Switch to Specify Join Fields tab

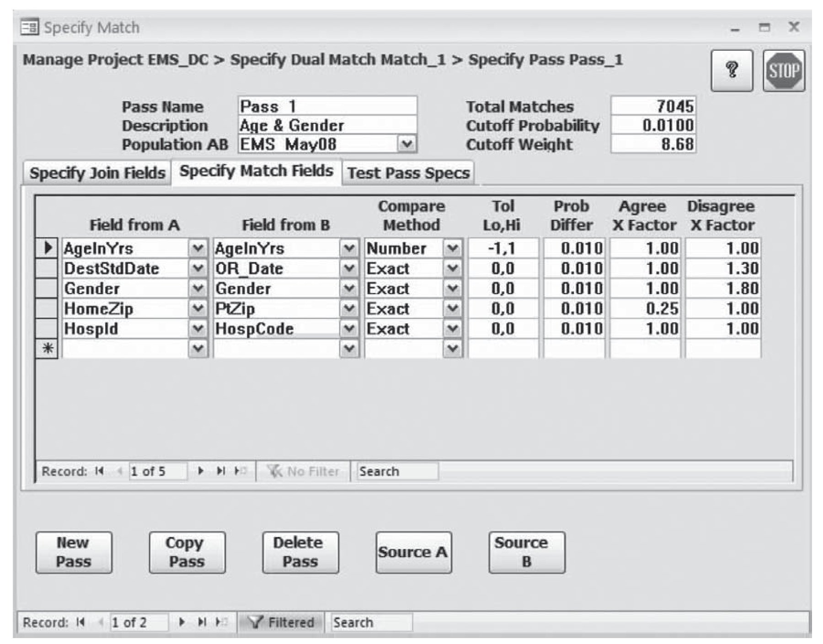tap(97, 173)
